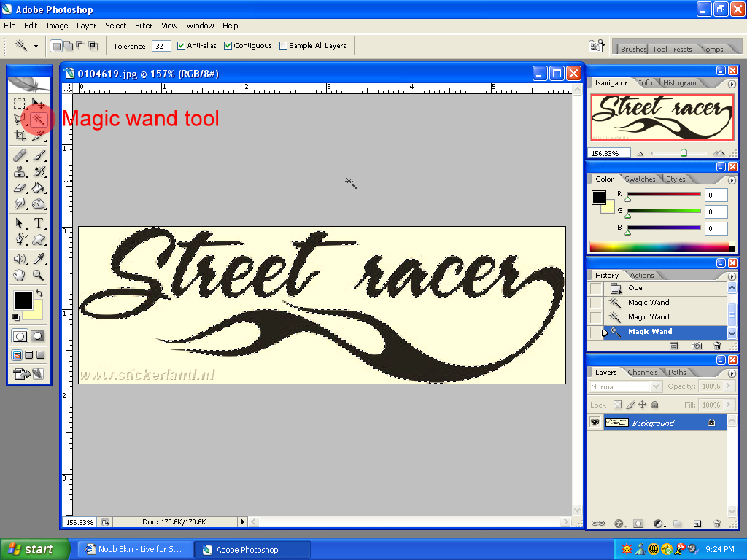Open the History panel options menu

coord(732,276)
